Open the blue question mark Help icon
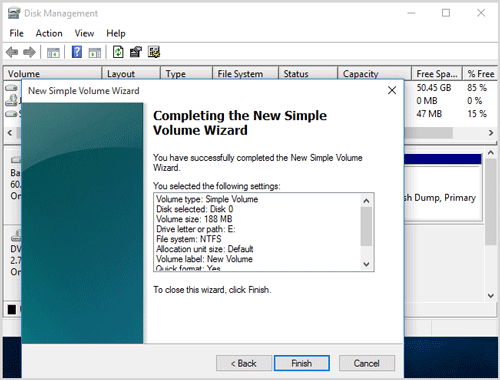500x380 pixels. pyautogui.click(x=77, y=52)
